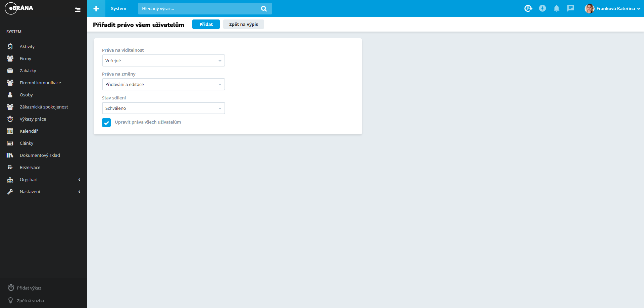
Task: Open notifications bell icon
Action: pos(556,8)
